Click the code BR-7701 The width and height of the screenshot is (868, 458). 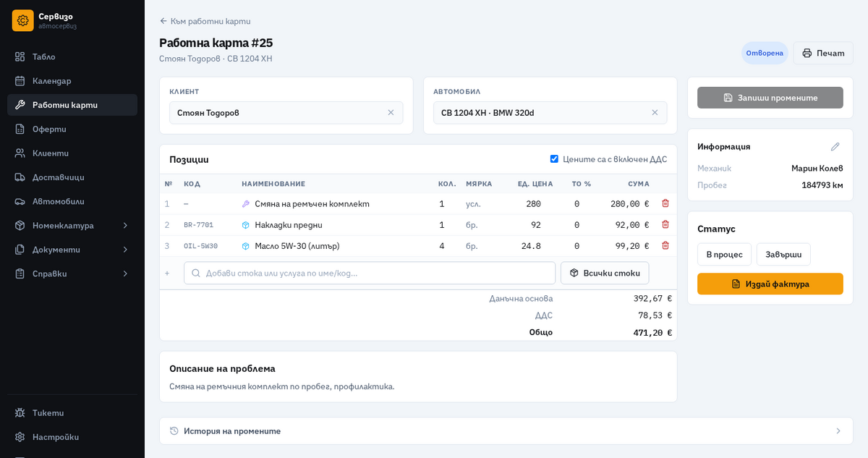click(199, 225)
